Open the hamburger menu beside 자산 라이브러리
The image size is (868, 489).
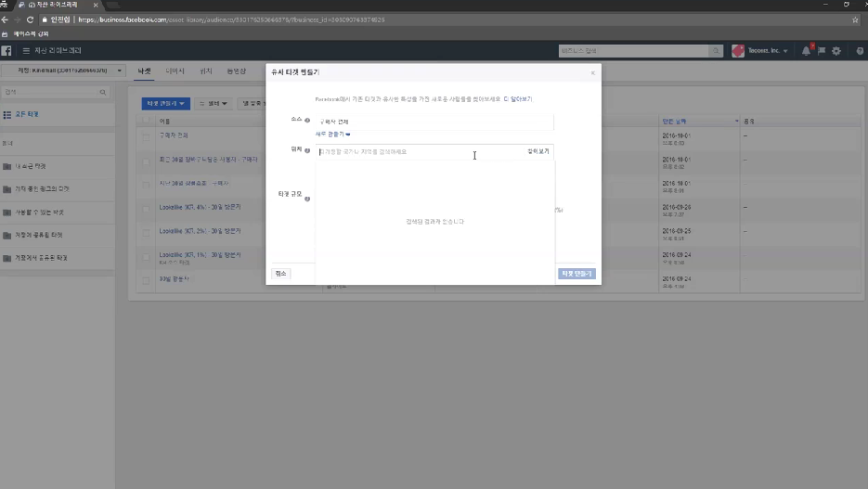click(26, 50)
